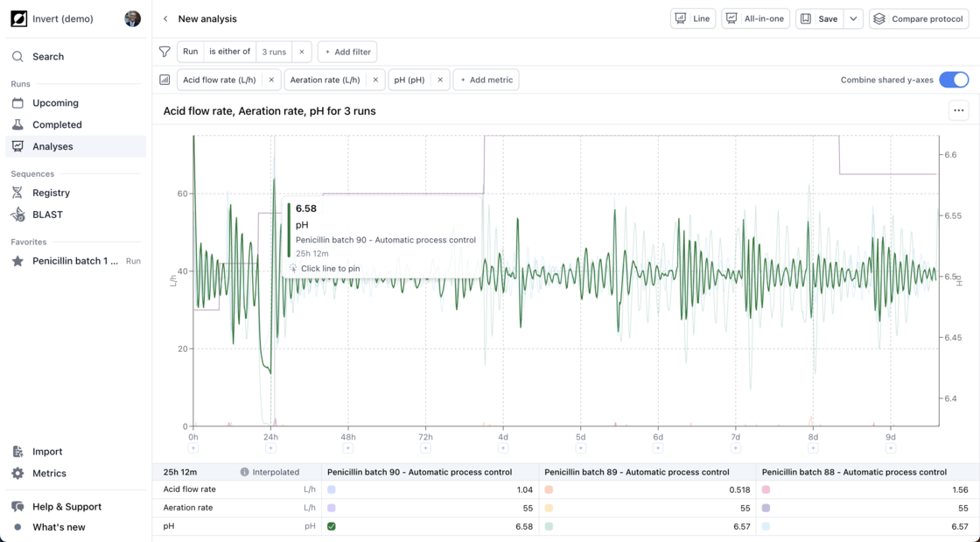This screenshot has width=980, height=542.
Task: Clear the Run filter
Action: click(x=302, y=52)
